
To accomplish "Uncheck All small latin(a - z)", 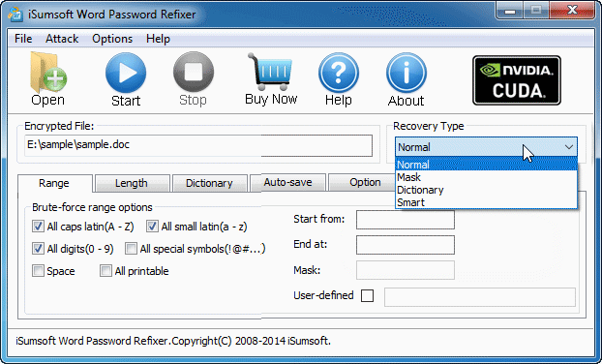I will (152, 227).
